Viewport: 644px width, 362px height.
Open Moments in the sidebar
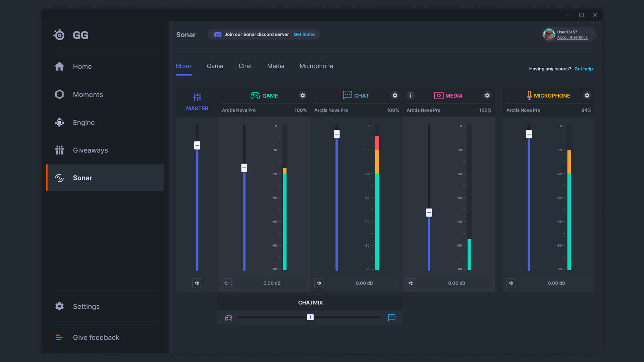click(105, 95)
